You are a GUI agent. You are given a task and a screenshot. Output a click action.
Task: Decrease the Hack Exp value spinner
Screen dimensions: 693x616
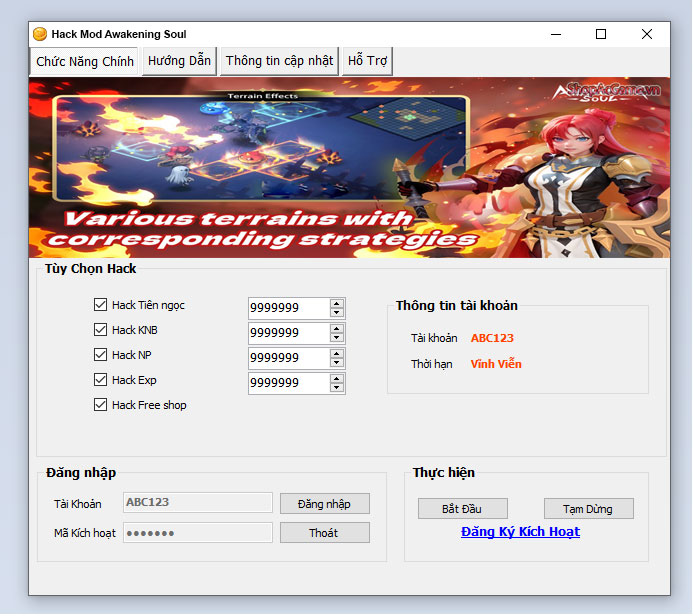pos(337,388)
